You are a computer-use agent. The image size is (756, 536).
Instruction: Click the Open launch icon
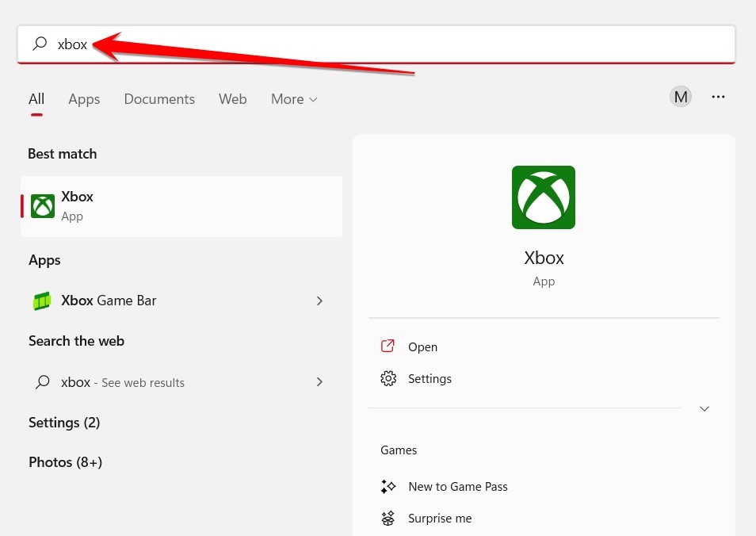[388, 346]
